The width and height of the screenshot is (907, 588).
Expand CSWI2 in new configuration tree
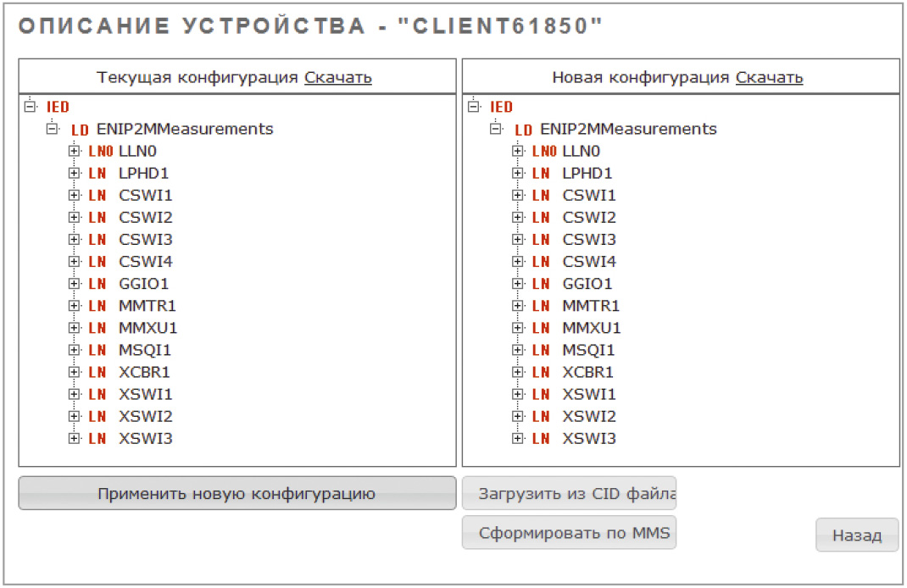coord(518,218)
